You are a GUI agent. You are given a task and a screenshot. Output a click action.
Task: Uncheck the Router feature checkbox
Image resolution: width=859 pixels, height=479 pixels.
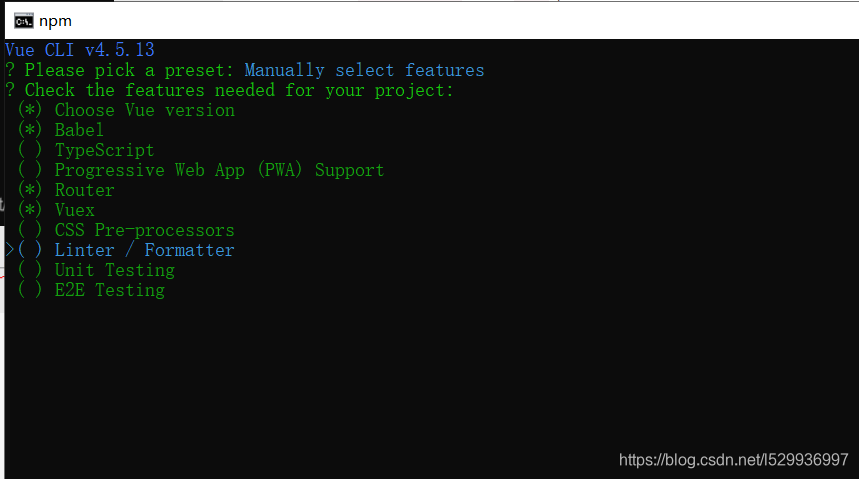(x=30, y=190)
